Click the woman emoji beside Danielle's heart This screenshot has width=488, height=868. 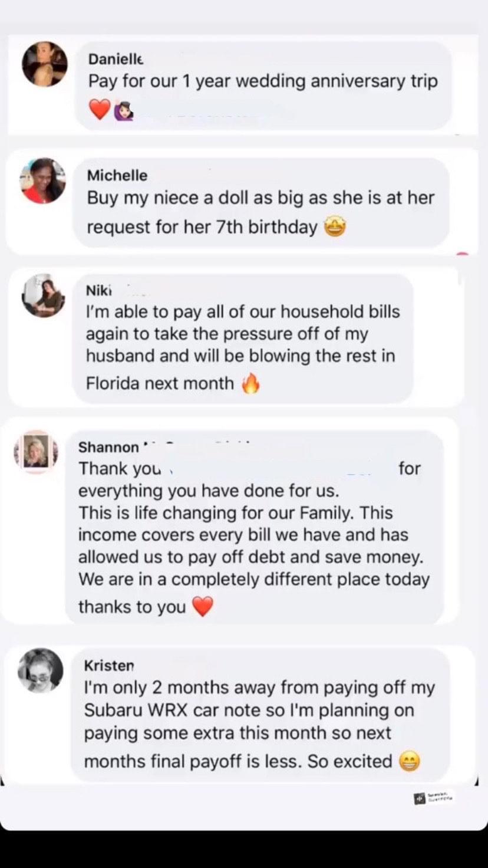click(123, 110)
